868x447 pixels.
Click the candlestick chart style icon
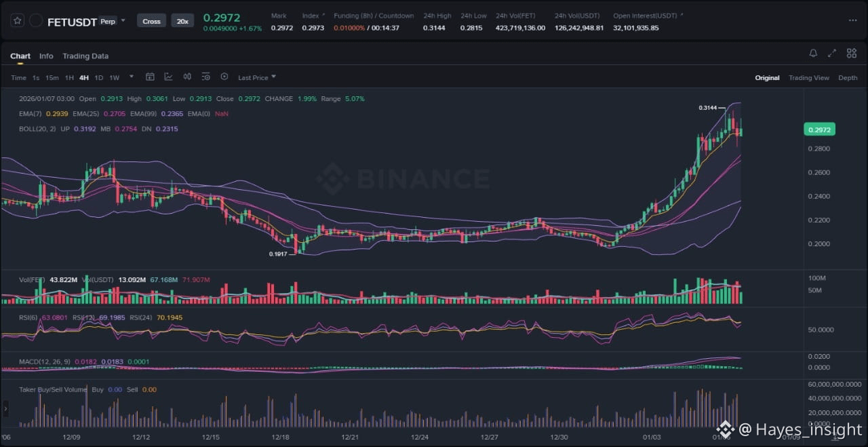pos(187,77)
